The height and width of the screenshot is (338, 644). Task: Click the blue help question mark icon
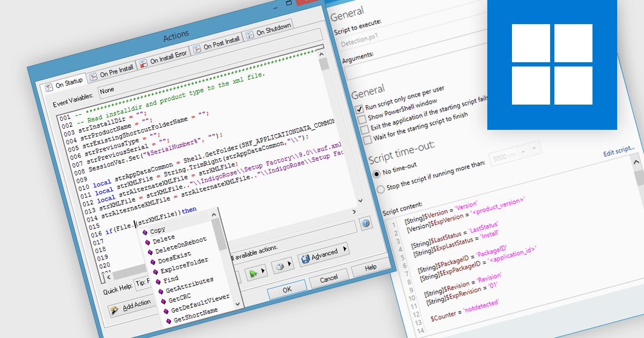coord(366,224)
